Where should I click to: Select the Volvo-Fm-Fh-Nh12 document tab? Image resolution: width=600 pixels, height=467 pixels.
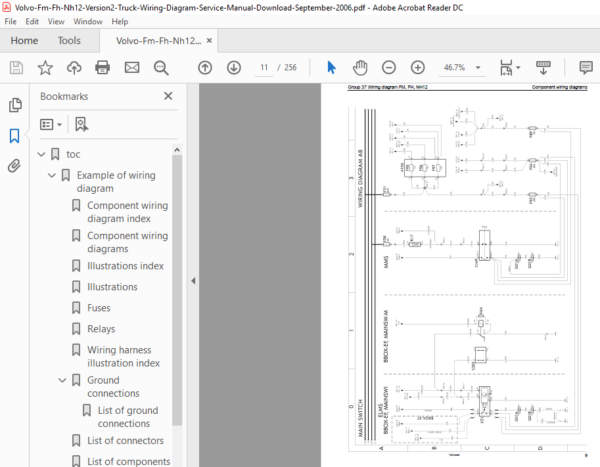[x=158, y=41]
